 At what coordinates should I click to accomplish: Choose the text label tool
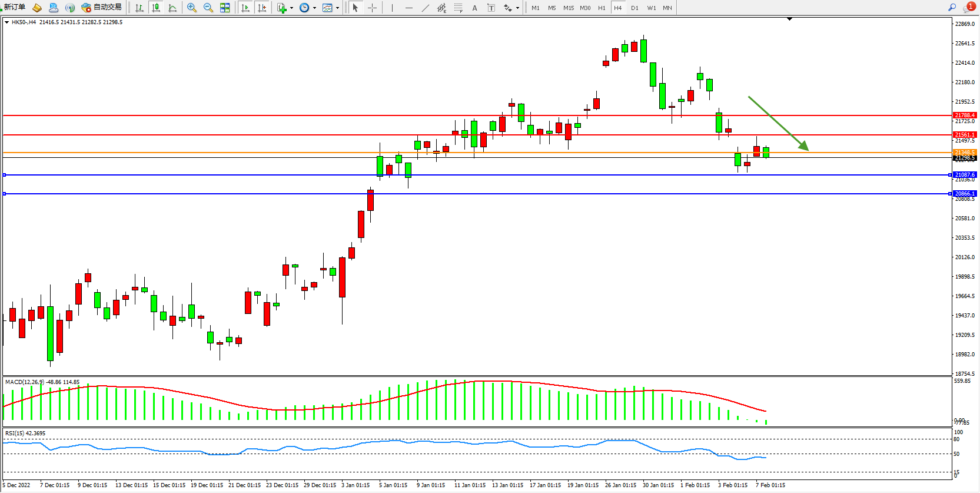click(x=474, y=8)
